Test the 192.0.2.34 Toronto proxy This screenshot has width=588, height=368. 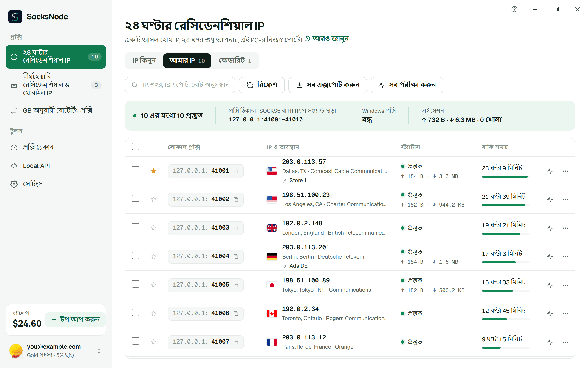click(550, 313)
